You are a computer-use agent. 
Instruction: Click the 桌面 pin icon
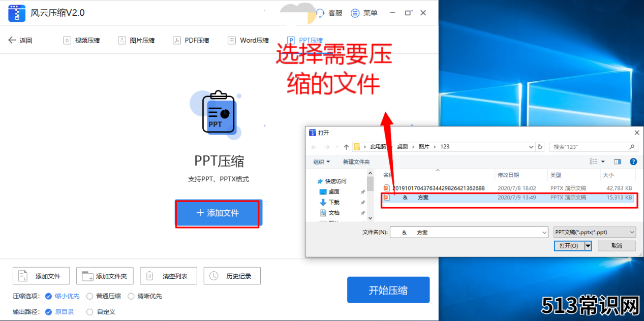[x=363, y=192]
